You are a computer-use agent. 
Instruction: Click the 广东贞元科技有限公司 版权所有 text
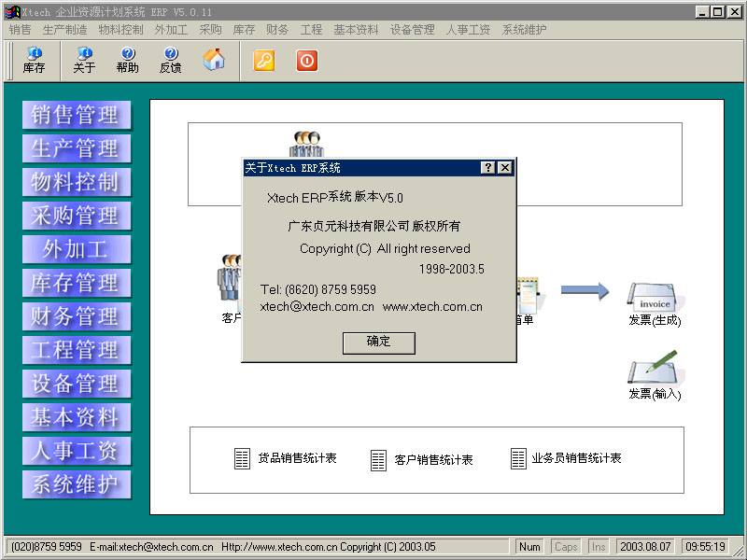(x=374, y=226)
